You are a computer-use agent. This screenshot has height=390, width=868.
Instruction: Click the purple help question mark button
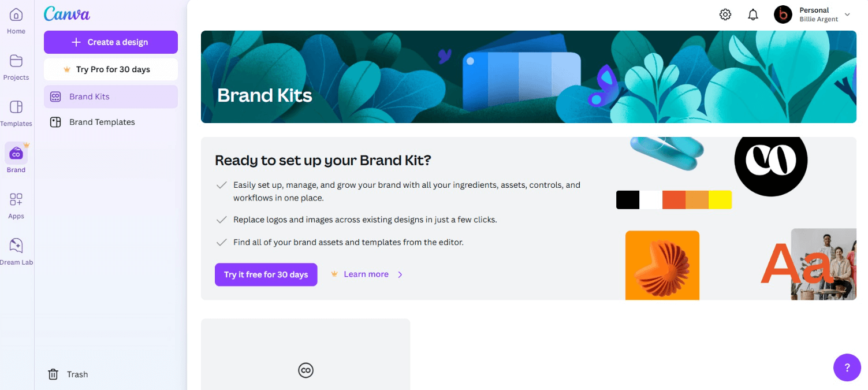(x=847, y=367)
